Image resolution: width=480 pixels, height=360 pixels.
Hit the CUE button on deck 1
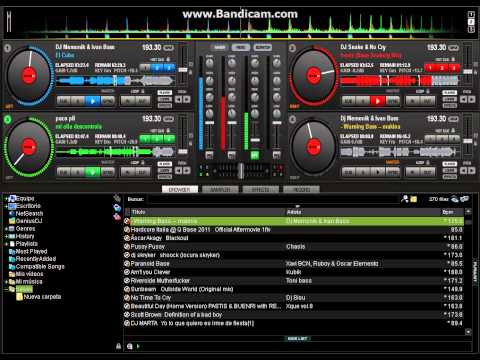[x=64, y=101]
